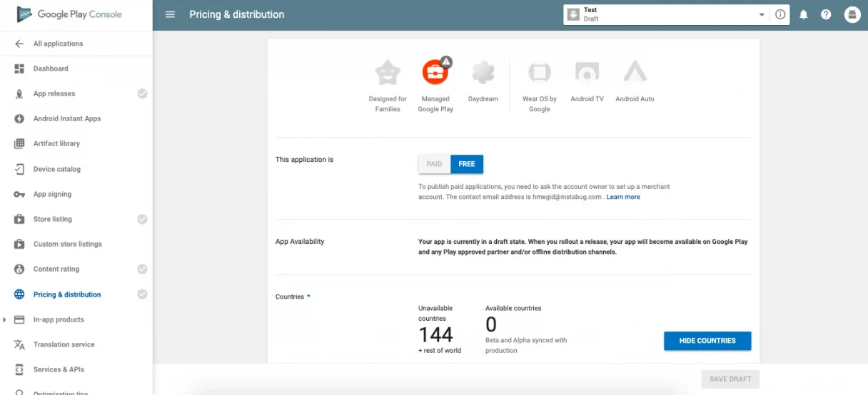Open Translation service in the sidebar
The image size is (868, 395).
[x=64, y=344]
